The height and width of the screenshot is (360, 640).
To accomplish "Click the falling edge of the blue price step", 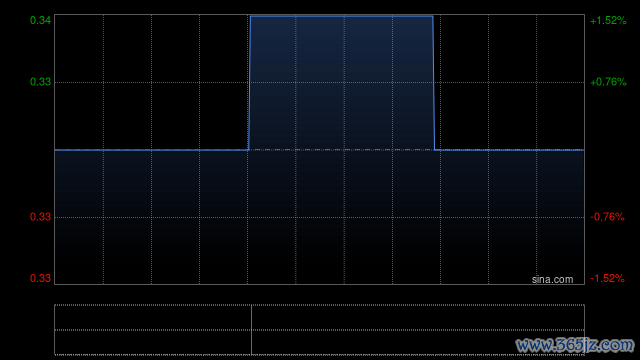I will 434,83.
